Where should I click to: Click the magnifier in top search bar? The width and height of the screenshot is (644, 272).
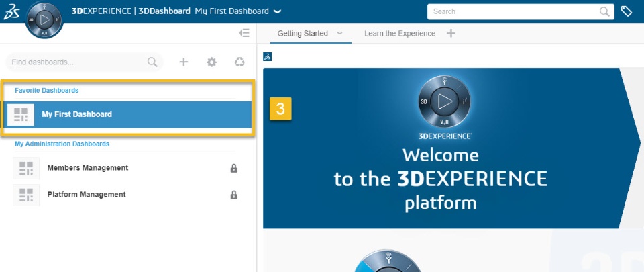(x=604, y=11)
